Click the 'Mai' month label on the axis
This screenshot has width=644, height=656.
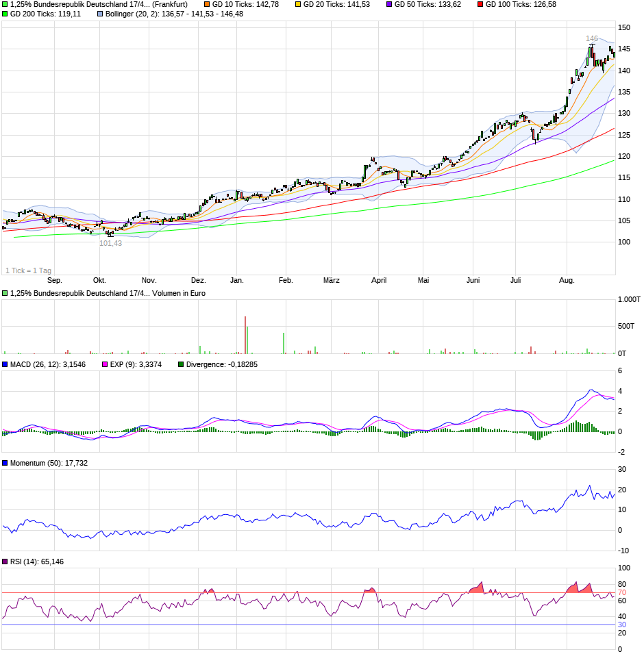tap(423, 280)
